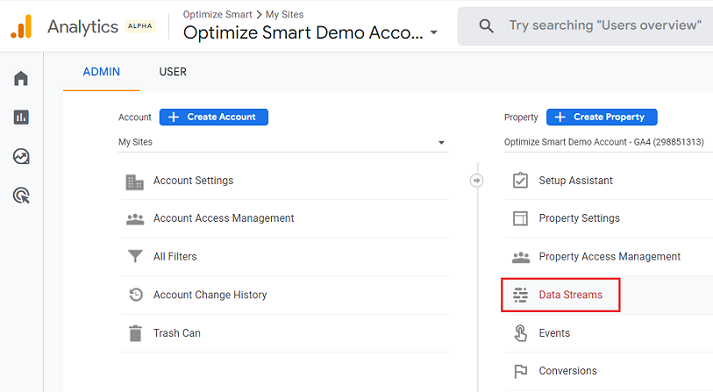
Task: Click the 'Analytics' product name text
Action: point(83,26)
